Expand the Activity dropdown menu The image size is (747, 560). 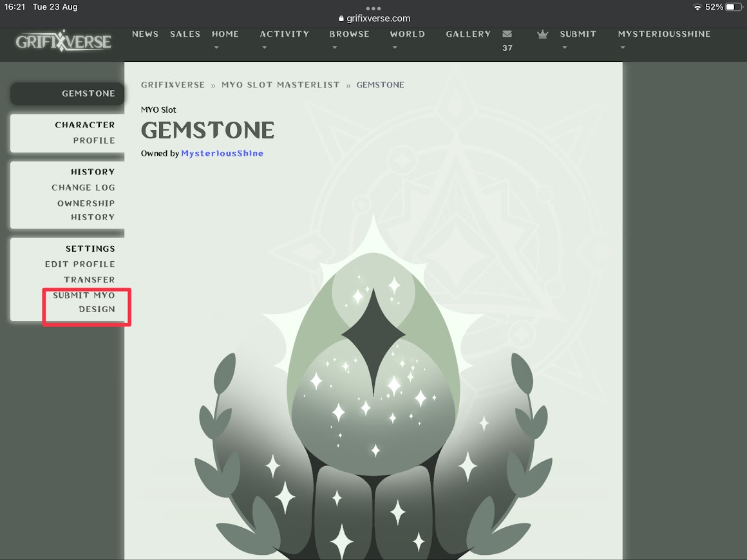click(x=284, y=39)
